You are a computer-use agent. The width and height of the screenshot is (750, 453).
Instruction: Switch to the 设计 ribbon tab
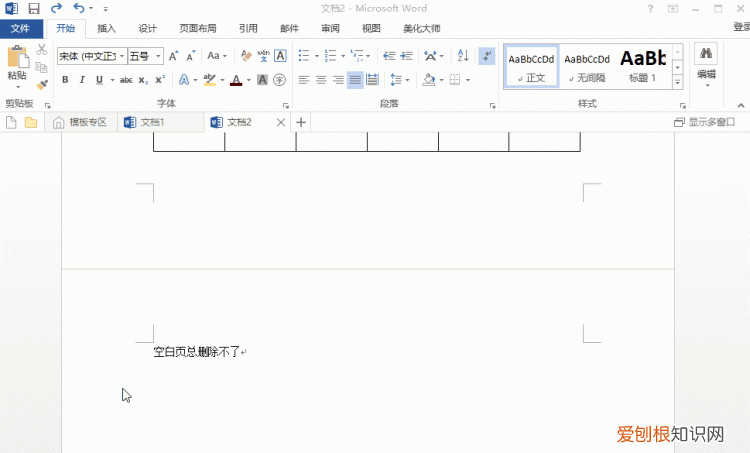[x=147, y=29]
